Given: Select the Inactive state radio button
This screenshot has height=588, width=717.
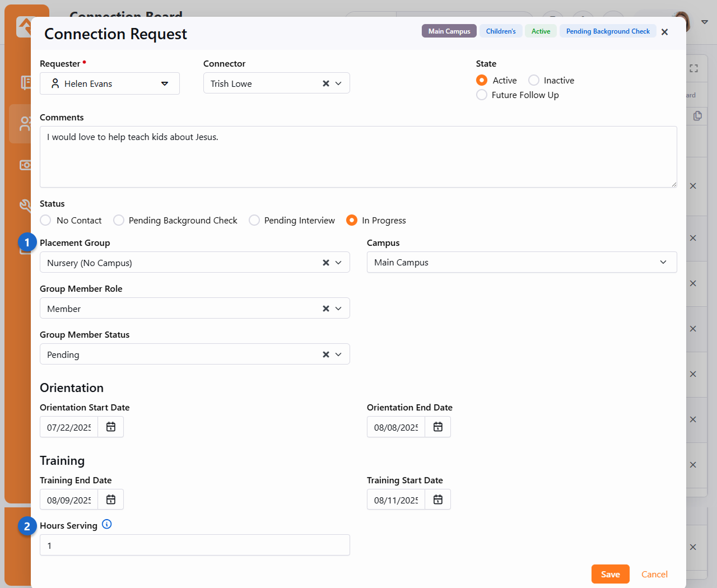Looking at the screenshot, I should (534, 80).
